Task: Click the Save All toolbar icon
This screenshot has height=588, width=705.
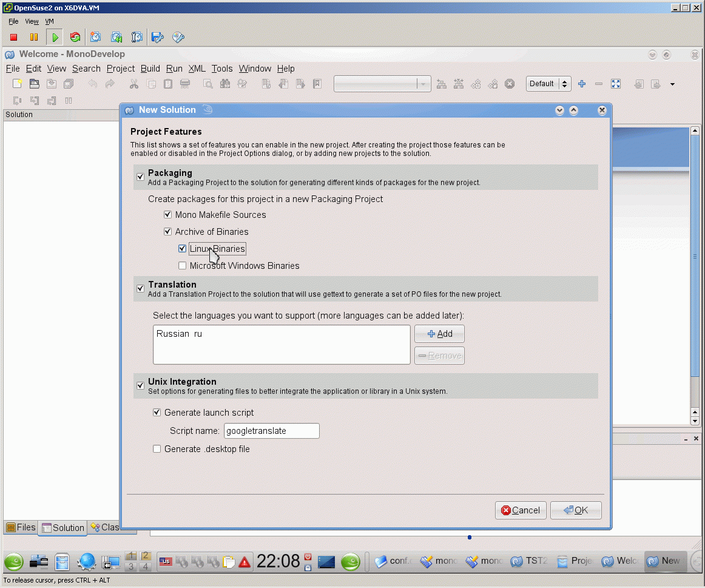Action: tap(69, 84)
